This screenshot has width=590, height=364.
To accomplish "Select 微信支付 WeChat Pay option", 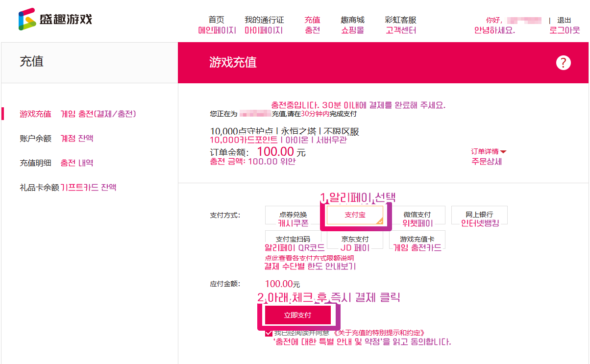I will pyautogui.click(x=417, y=215).
